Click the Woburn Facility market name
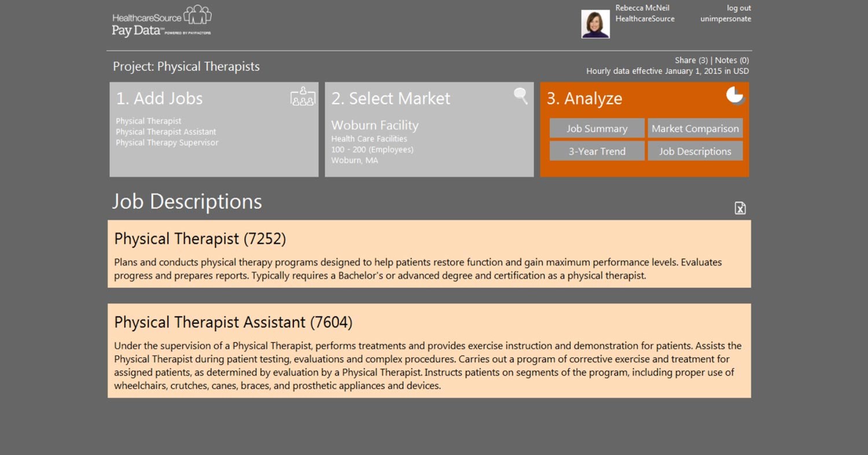The height and width of the screenshot is (455, 868). (x=374, y=125)
